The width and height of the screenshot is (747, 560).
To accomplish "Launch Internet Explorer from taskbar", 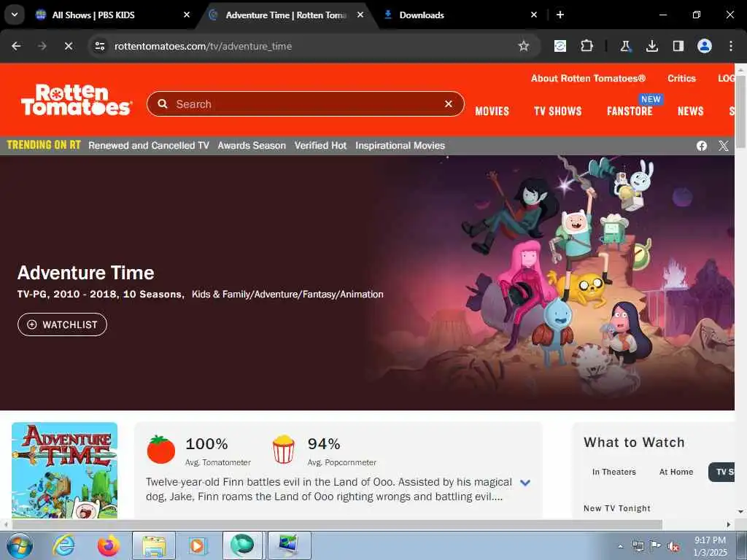I will (x=63, y=545).
